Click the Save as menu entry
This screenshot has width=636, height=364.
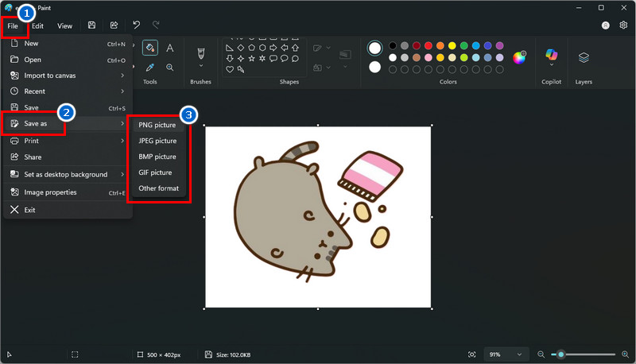68,124
